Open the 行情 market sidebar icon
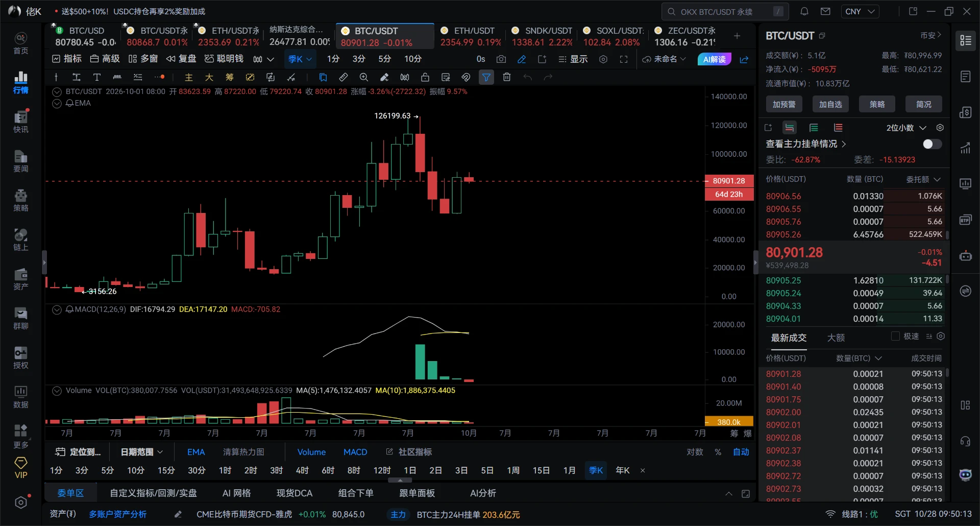The width and height of the screenshot is (980, 526). click(20, 83)
